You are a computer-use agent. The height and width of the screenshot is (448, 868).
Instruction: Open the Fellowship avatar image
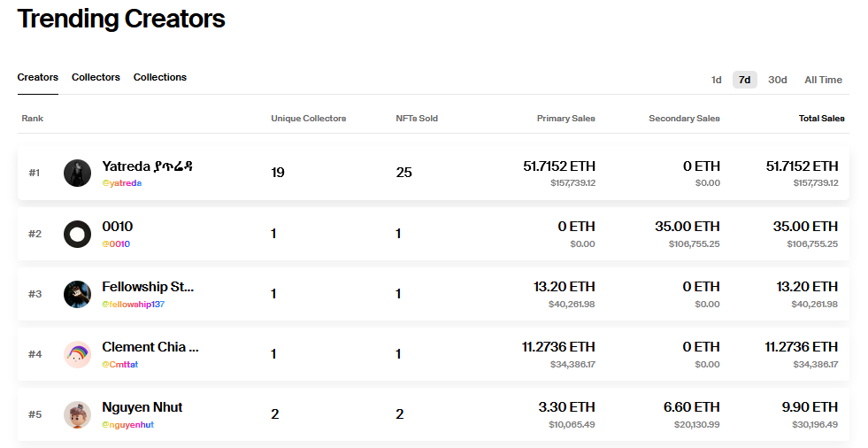point(77,294)
